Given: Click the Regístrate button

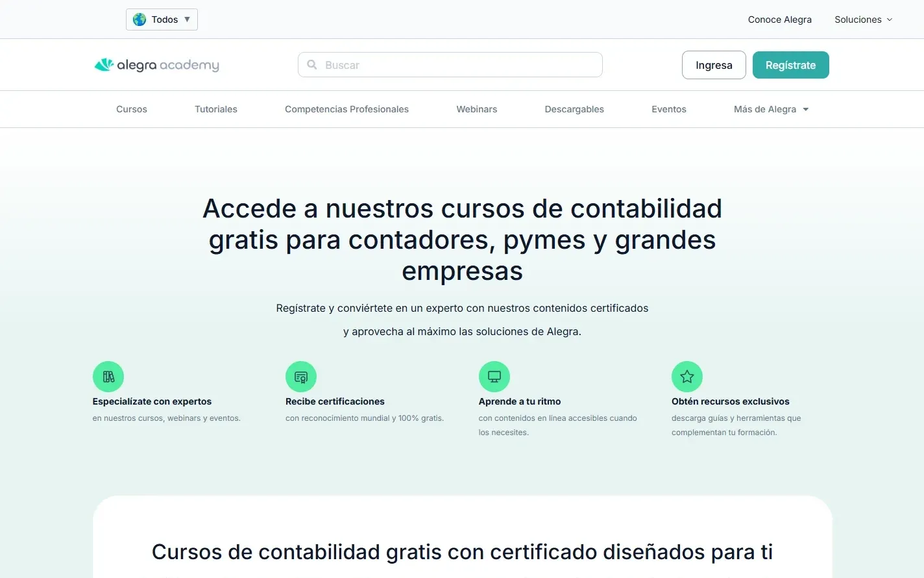Looking at the screenshot, I should (791, 65).
